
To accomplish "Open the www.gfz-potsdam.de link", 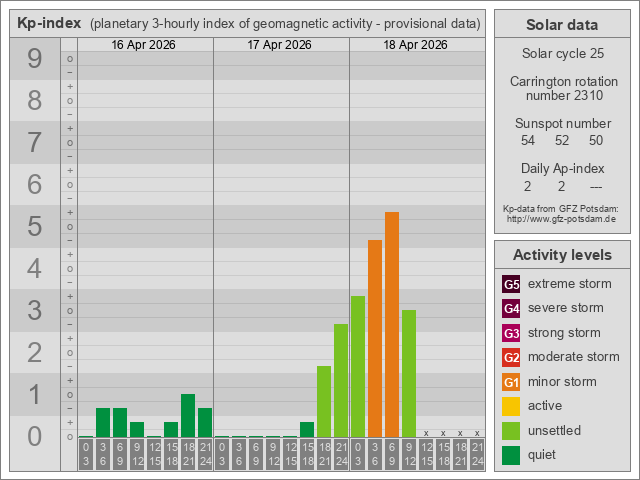I will coord(561,218).
